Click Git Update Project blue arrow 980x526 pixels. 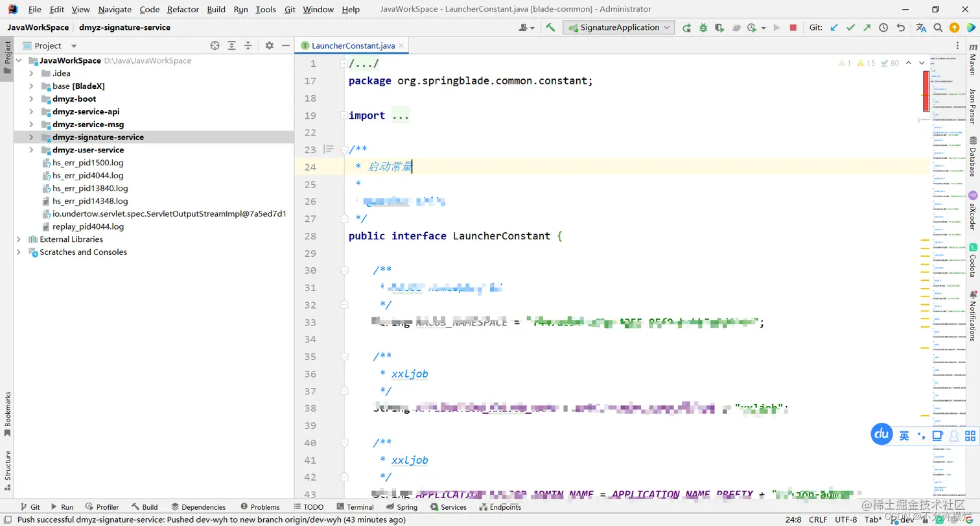(834, 28)
